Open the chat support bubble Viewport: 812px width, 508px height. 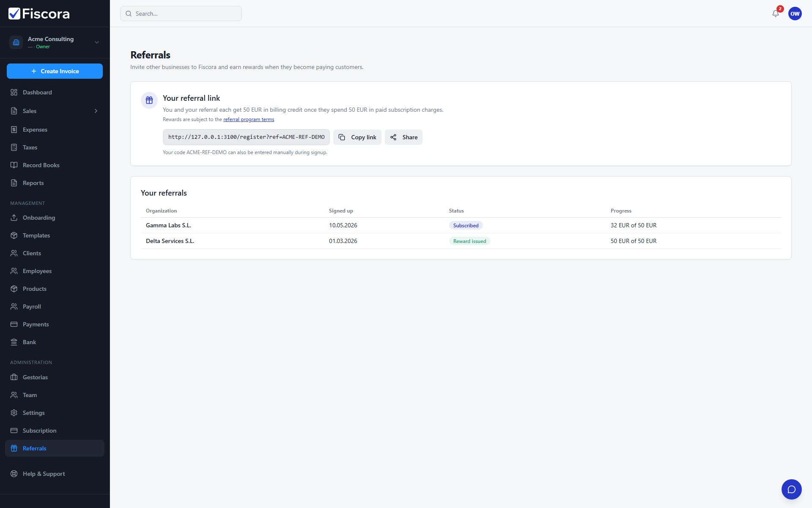[x=792, y=489]
